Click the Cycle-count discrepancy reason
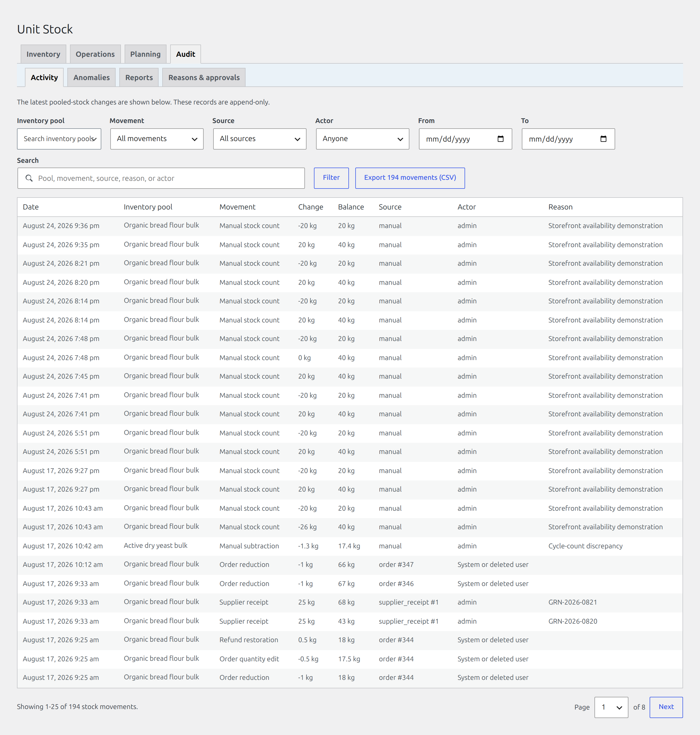Screen dimensions: 700x735 coord(585,546)
